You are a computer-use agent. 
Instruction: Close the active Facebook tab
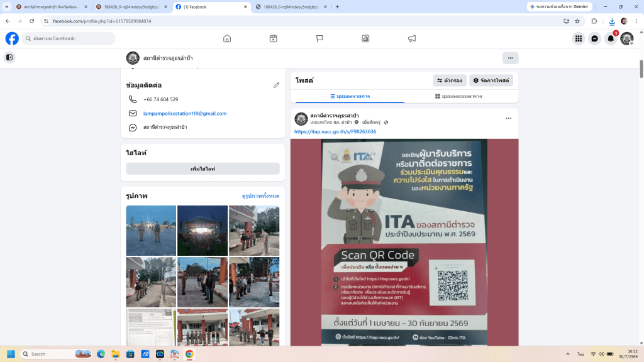pyautogui.click(x=245, y=7)
